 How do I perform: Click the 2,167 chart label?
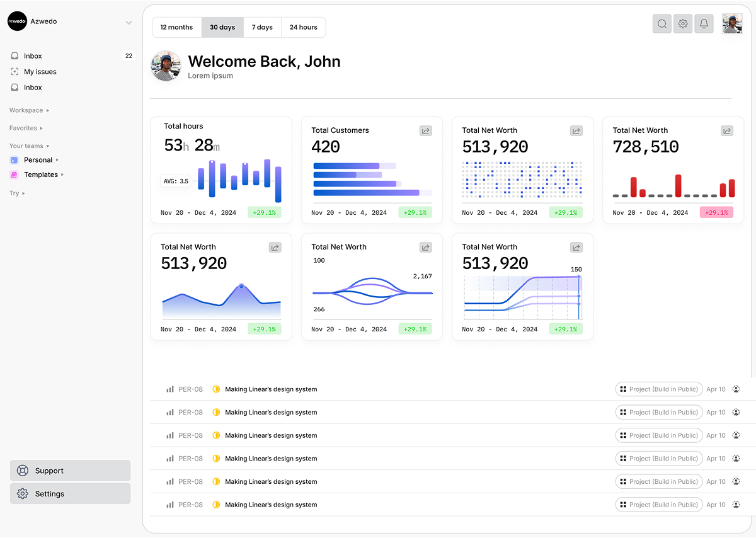[x=422, y=277]
